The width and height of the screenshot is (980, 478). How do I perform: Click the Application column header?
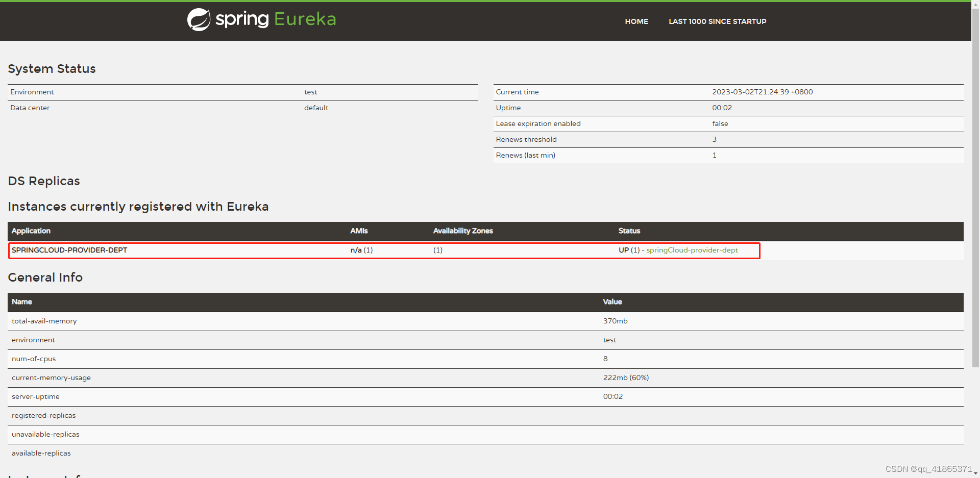tap(31, 231)
